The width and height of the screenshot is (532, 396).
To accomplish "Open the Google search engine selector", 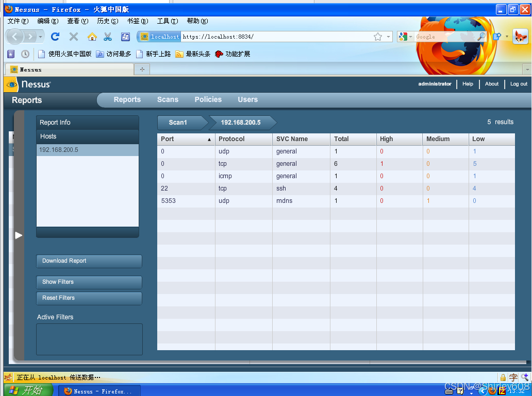I will (406, 37).
